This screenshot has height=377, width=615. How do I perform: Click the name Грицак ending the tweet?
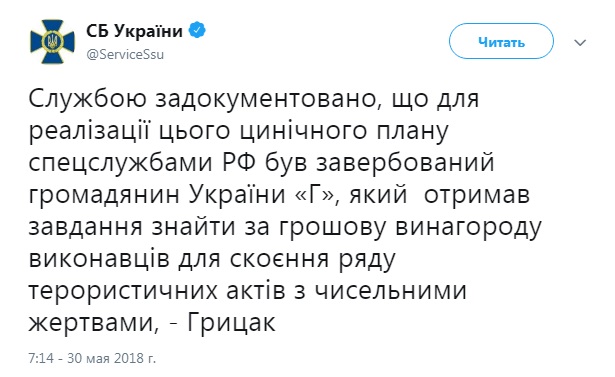231,323
